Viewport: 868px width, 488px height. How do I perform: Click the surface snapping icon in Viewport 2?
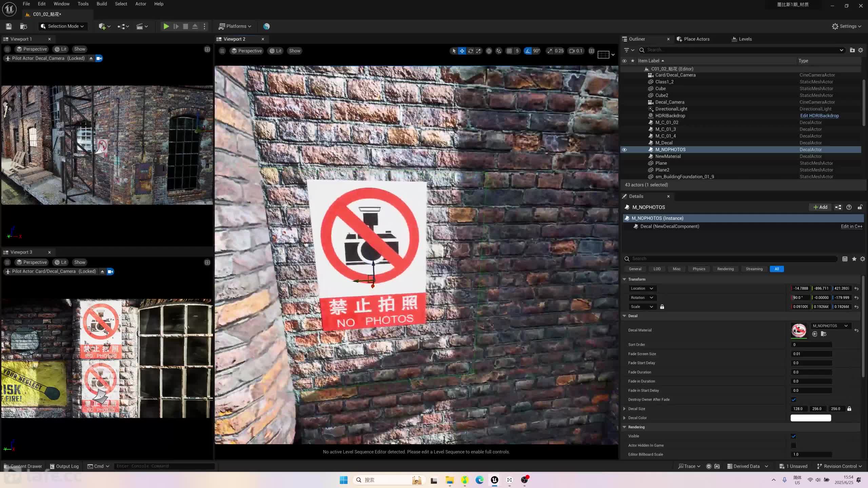click(499, 51)
